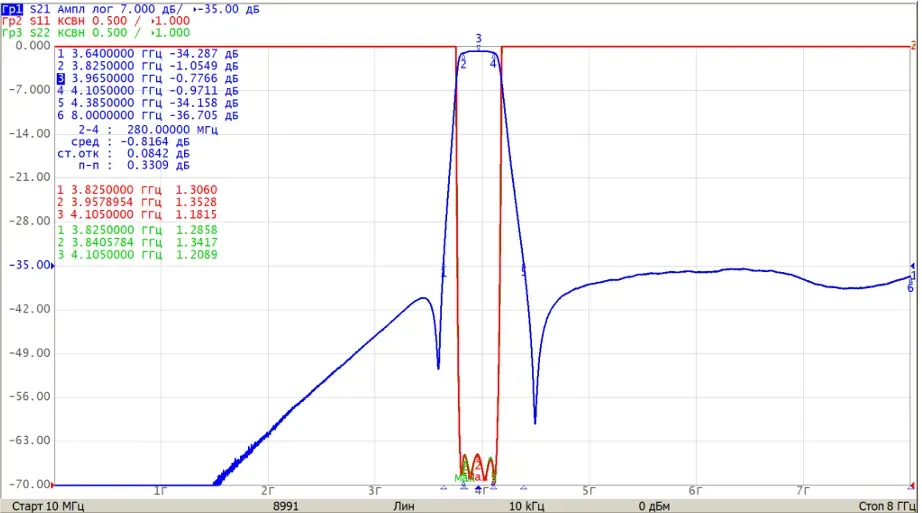The image size is (922, 513).
Task: Select red S11 marker 1 value 1.3060
Action: (x=196, y=190)
